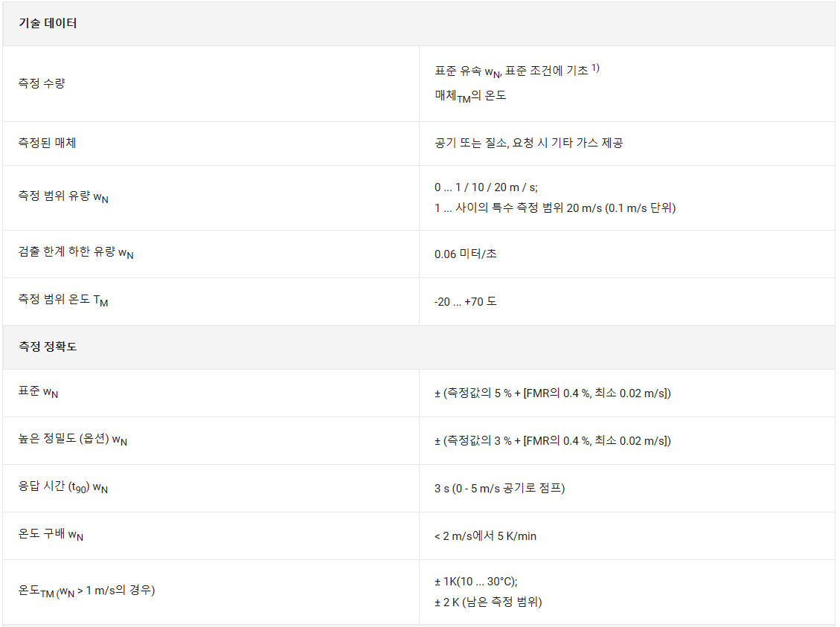
Task: Click the -20 ... +70 도 value
Action: coord(466,301)
